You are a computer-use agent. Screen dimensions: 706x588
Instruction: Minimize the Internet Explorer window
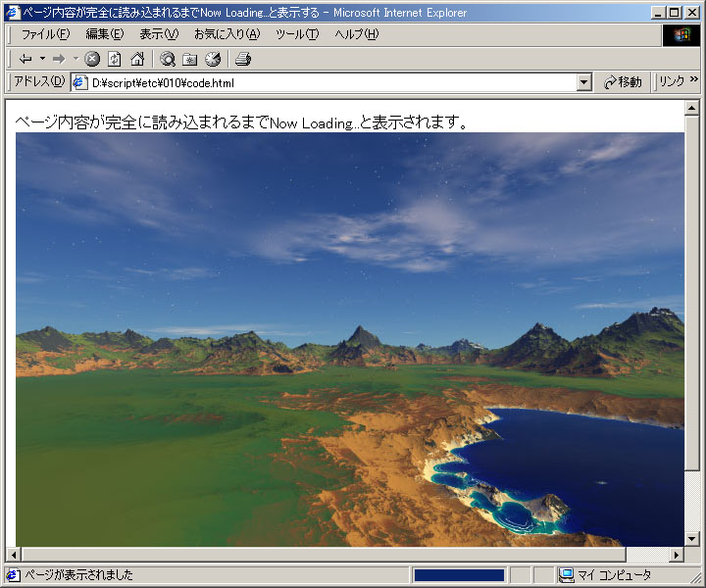pyautogui.click(x=658, y=13)
